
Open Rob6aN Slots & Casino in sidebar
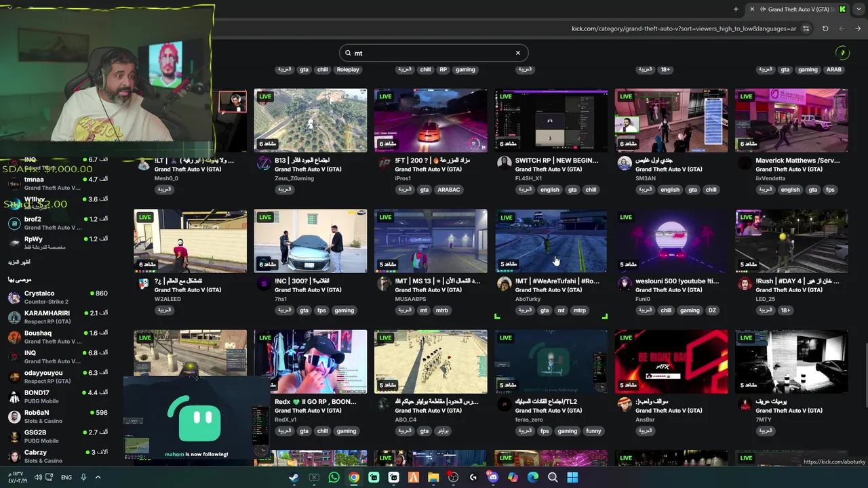point(58,416)
